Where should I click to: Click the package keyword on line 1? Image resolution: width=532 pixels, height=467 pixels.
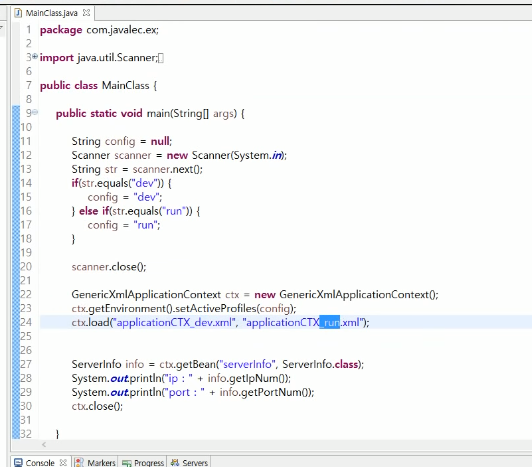coord(61,30)
